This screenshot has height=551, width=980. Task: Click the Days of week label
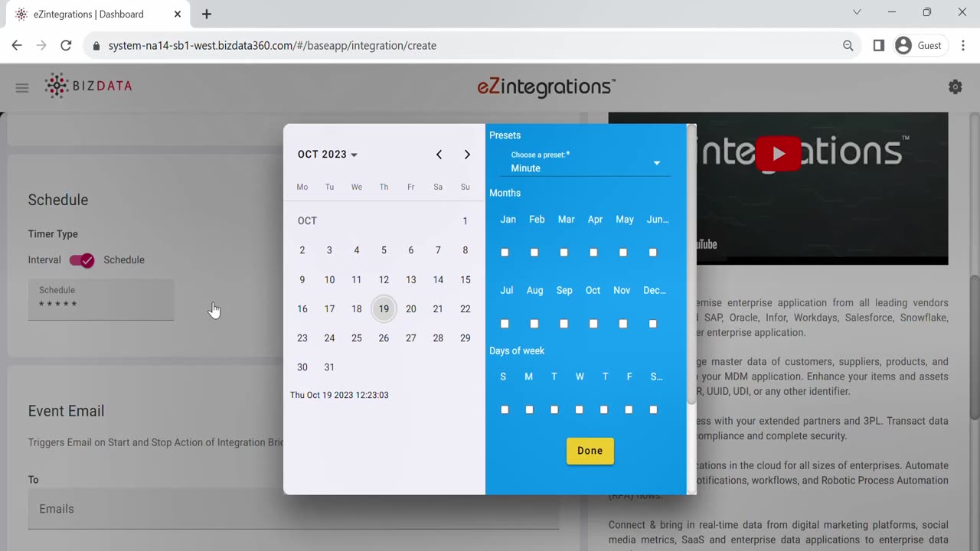point(517,351)
